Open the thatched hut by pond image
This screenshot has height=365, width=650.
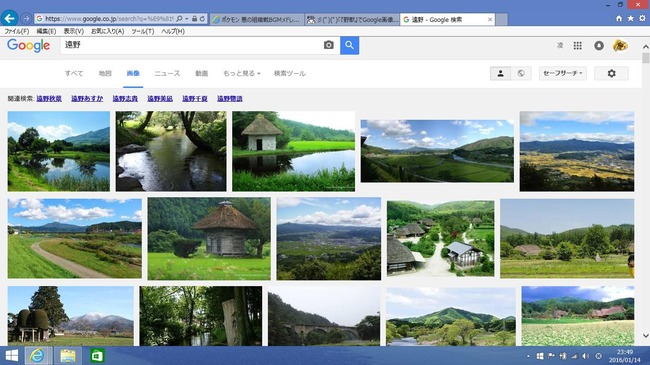coord(293,151)
